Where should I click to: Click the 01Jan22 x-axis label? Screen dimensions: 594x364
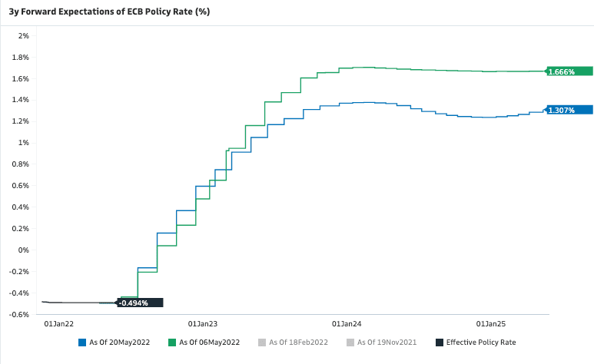click(59, 324)
